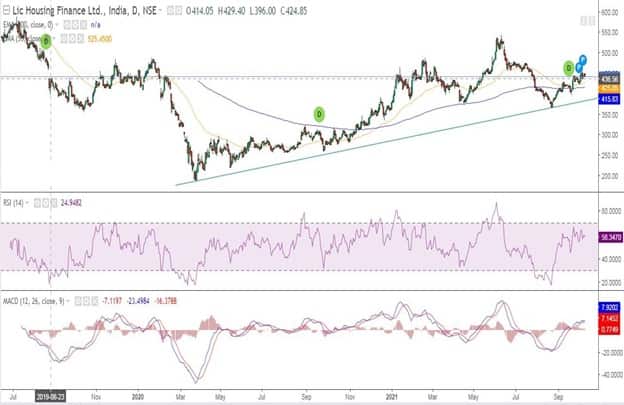Click the RSI (14) indicator name
Viewport: 624px width, 405px height.
tap(13, 203)
